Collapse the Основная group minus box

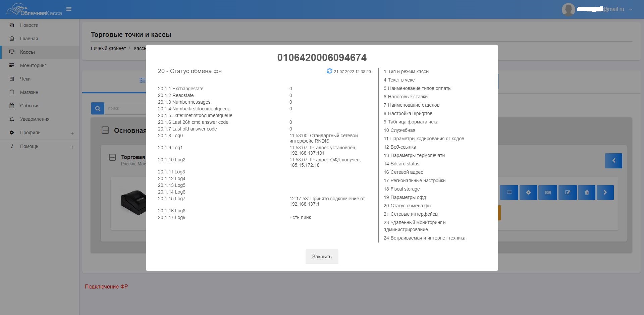(105, 130)
